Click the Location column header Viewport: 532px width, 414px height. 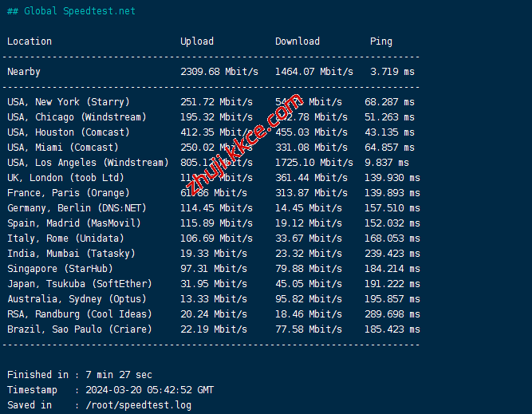[x=30, y=41]
